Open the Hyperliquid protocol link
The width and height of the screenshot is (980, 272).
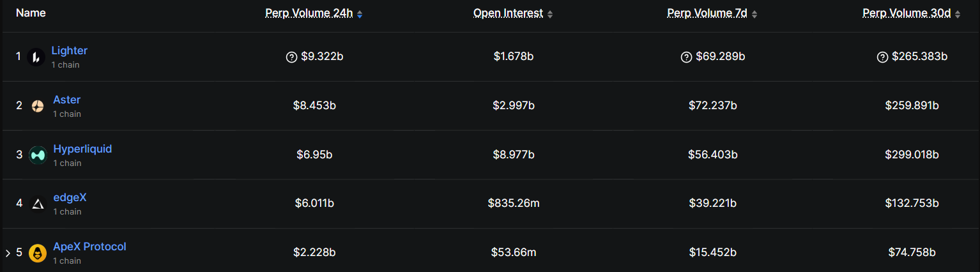click(x=82, y=149)
